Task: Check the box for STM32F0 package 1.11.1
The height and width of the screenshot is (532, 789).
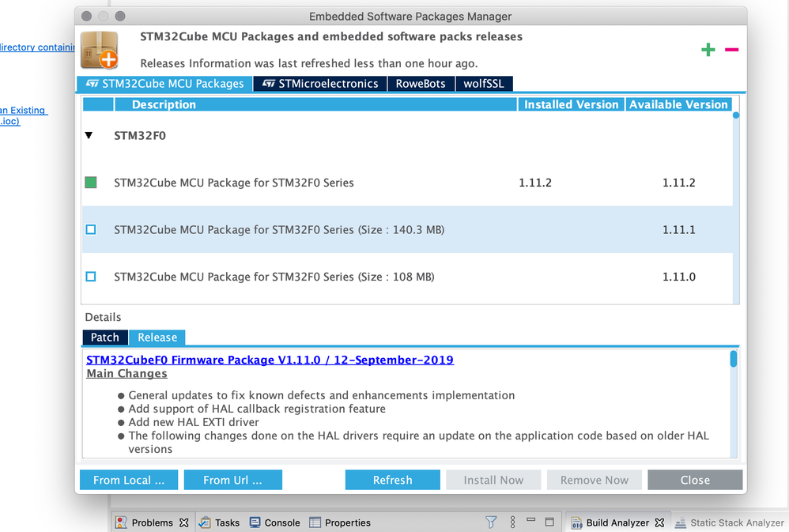Action: [x=91, y=229]
